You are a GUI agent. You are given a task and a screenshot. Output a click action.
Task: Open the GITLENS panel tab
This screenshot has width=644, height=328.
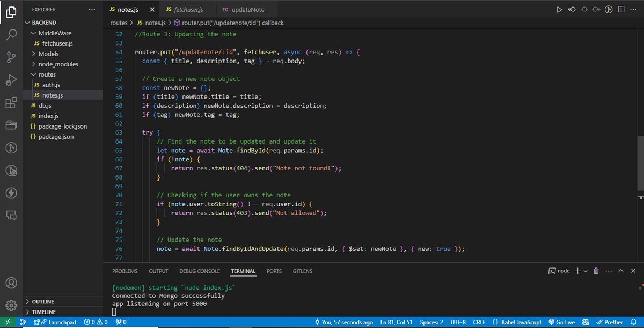pos(303,271)
